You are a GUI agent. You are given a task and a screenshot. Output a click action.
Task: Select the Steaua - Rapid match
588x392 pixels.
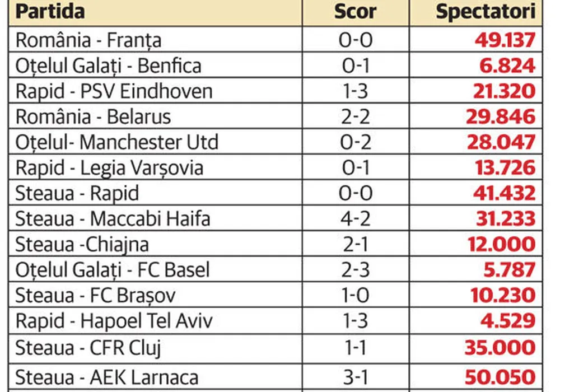tap(77, 193)
